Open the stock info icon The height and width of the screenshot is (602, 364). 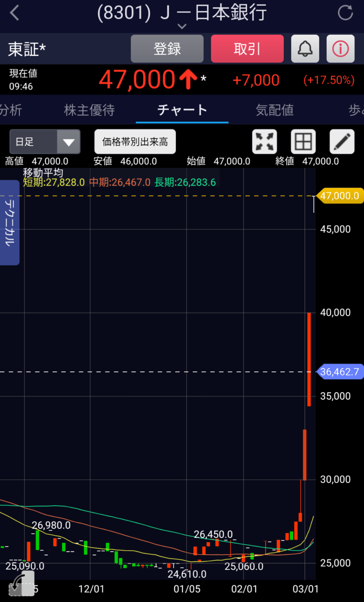340,49
